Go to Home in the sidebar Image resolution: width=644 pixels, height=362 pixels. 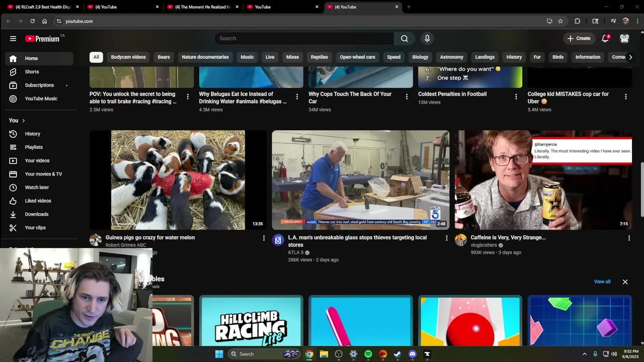[x=39, y=58]
